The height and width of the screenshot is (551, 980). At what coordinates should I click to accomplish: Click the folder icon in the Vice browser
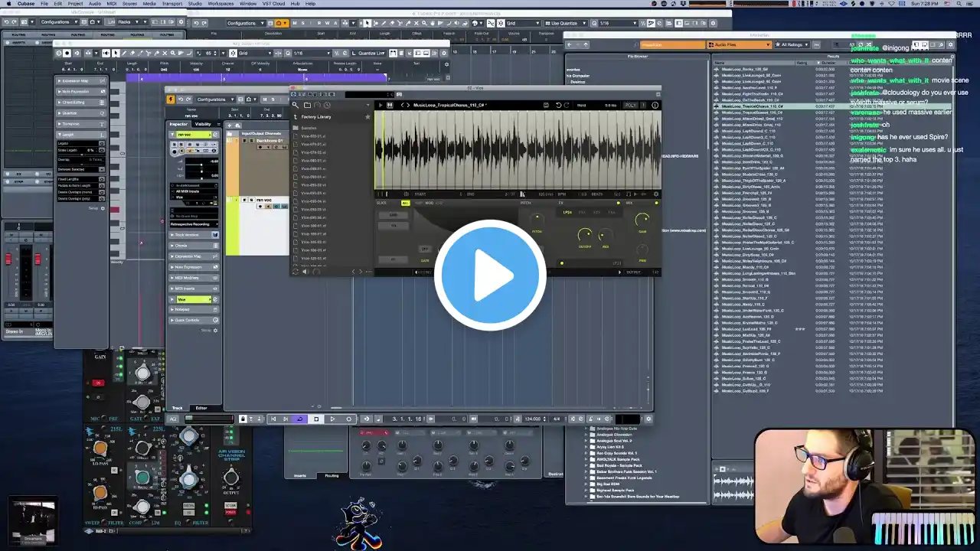point(307,105)
